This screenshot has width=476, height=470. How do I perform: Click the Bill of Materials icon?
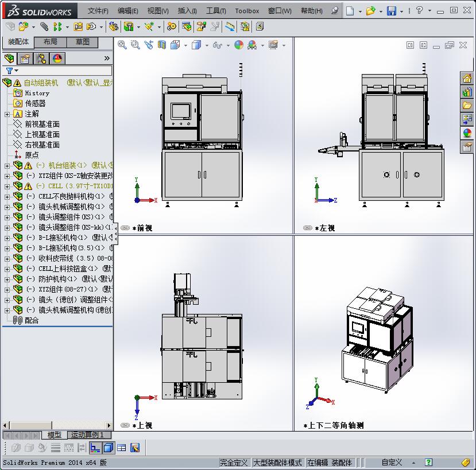(187, 27)
